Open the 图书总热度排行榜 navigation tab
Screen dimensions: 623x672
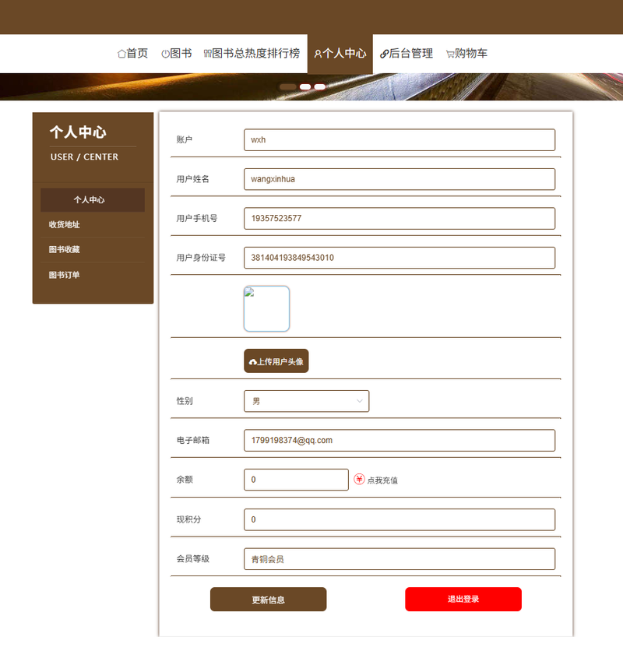coord(252,54)
